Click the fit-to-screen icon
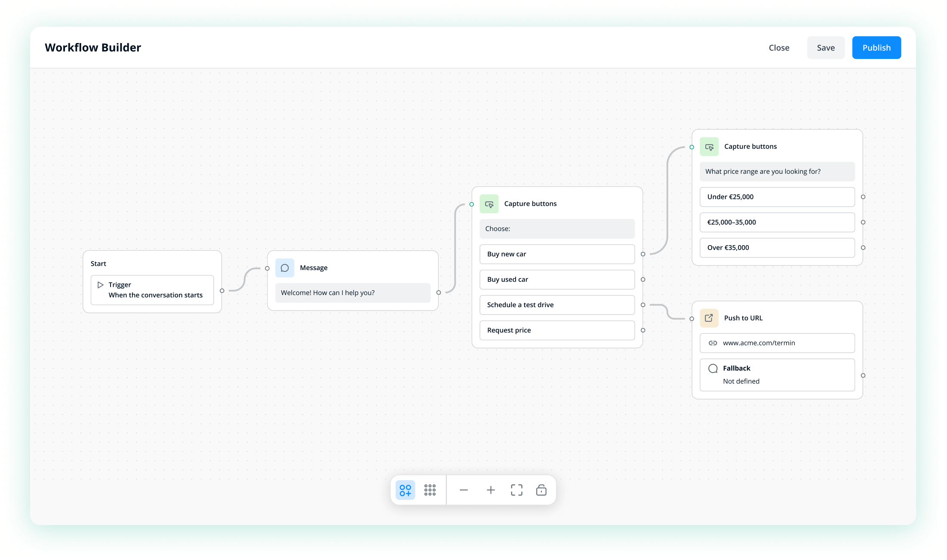 coord(517,490)
